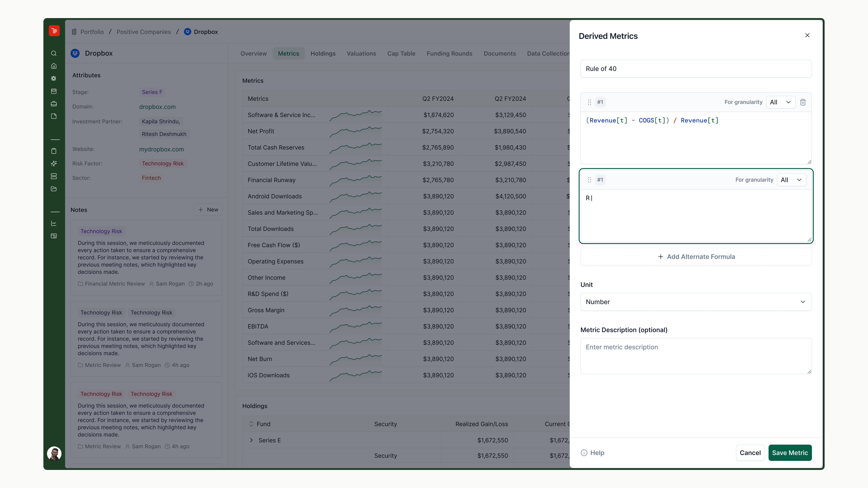Click the metric description text area

[x=696, y=356]
